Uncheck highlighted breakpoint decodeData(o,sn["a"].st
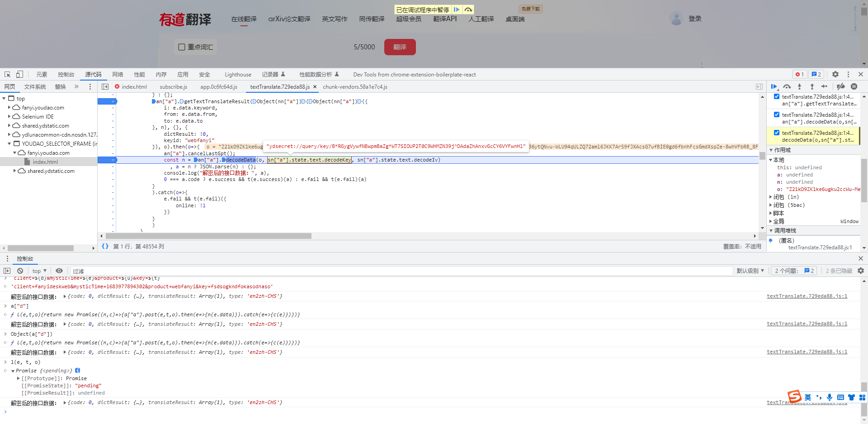868x424 pixels. click(x=777, y=133)
